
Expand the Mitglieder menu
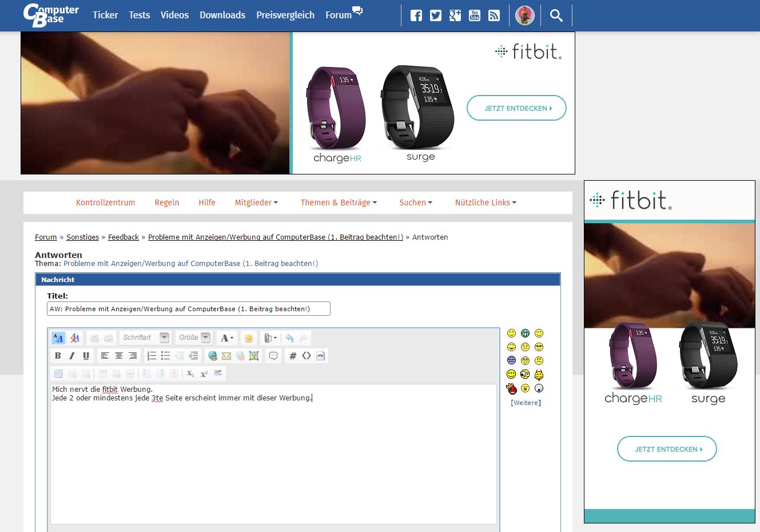[x=256, y=203]
